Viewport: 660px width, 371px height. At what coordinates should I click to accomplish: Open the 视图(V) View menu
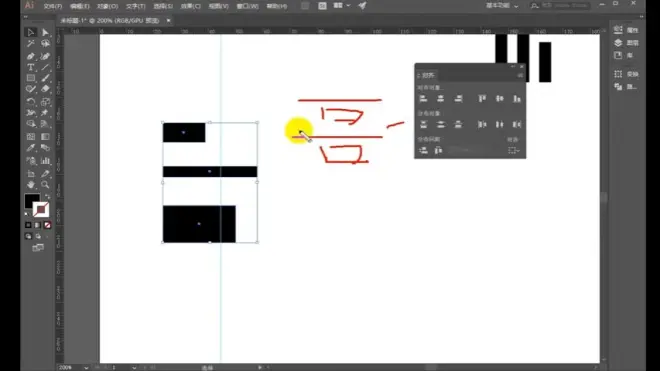(218, 6)
